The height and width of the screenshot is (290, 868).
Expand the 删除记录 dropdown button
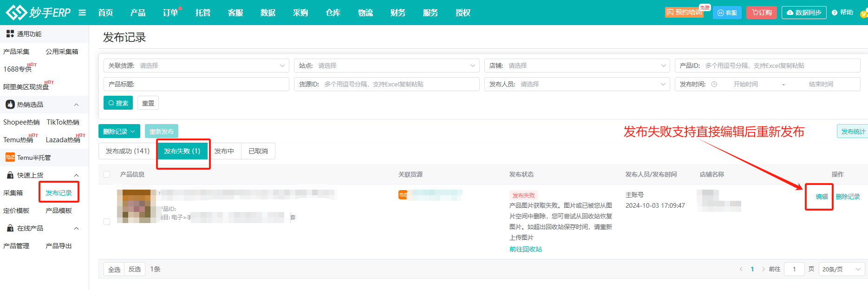pos(119,132)
